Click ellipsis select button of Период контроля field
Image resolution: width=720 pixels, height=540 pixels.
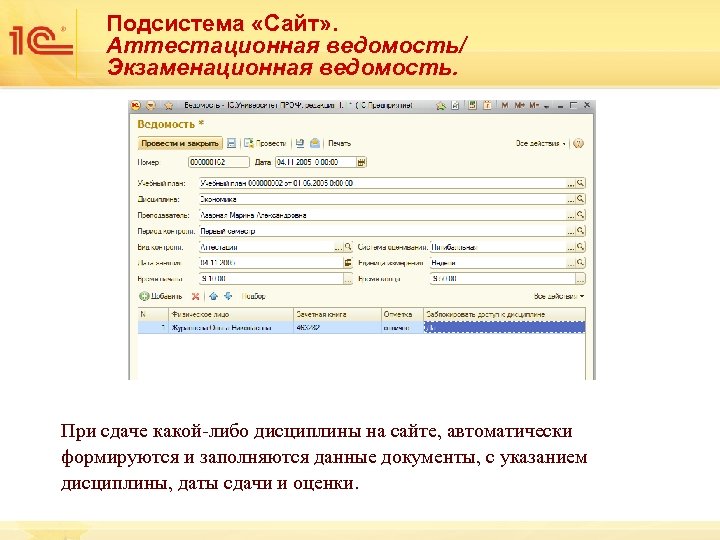[571, 231]
